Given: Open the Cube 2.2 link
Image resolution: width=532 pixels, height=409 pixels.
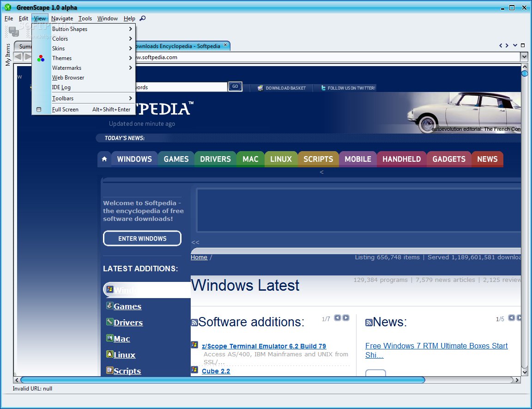Looking at the screenshot, I should point(216,371).
